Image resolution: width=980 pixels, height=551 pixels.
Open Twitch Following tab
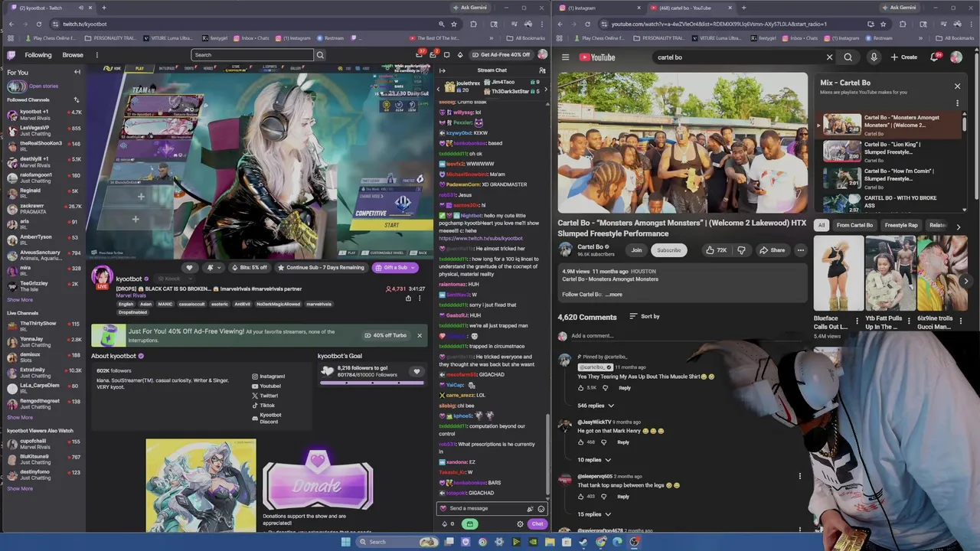coord(38,55)
